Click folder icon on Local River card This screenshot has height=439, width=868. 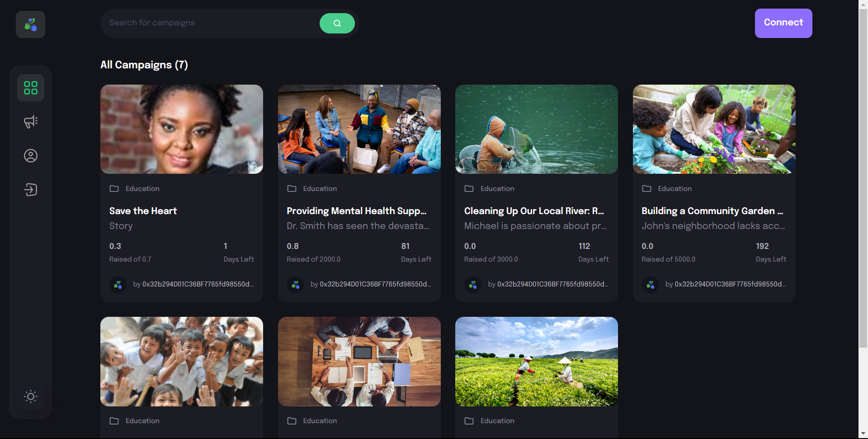pos(469,189)
